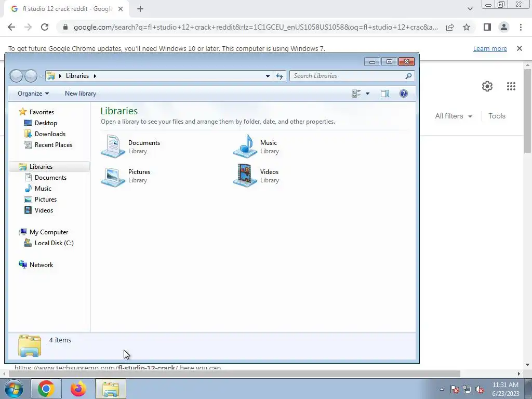Click the Chrome vertical scrollbar thumb
The width and height of the screenshot is (532, 399).
tap(528, 111)
